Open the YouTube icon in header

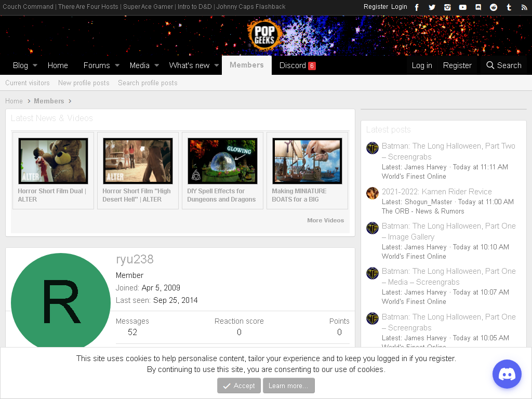click(x=463, y=7)
